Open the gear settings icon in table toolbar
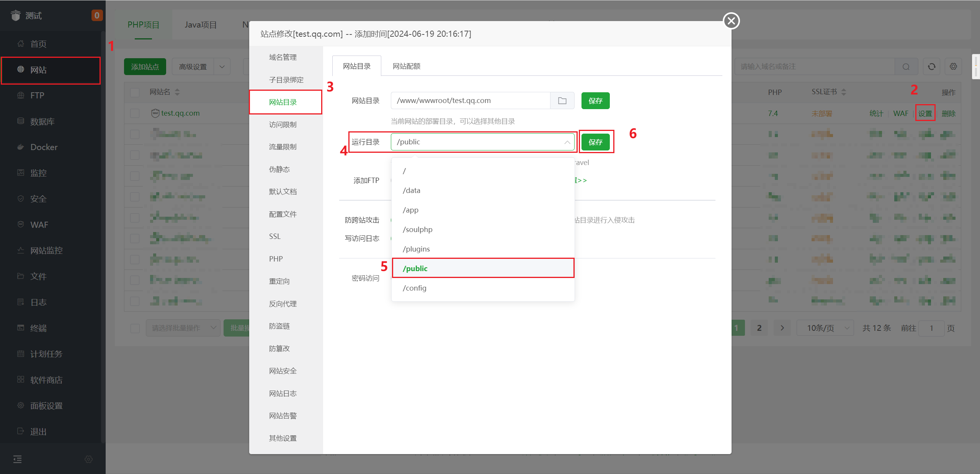Screen dimensions: 980x474 (953, 67)
